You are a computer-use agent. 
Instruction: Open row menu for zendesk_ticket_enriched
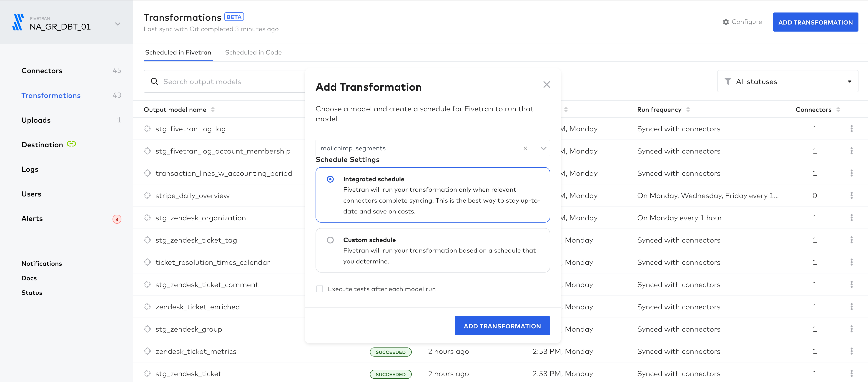(x=851, y=307)
